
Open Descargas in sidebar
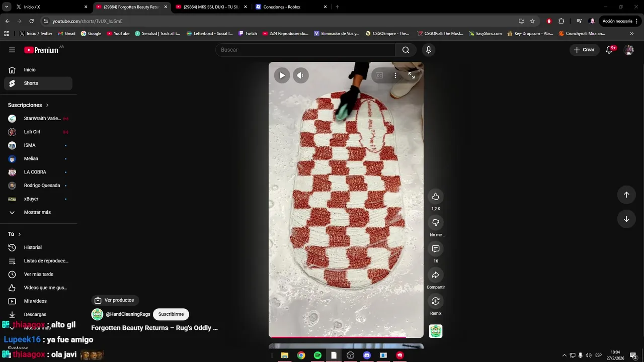[x=38, y=315]
